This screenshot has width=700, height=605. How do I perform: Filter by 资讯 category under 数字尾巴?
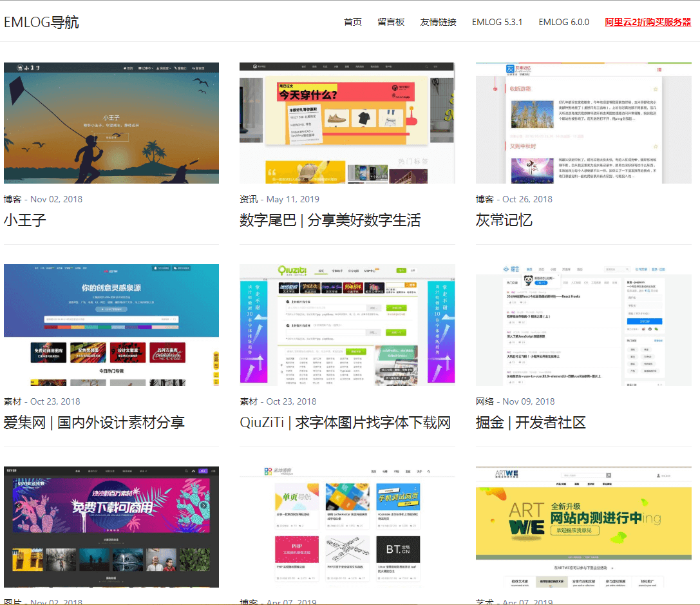248,199
